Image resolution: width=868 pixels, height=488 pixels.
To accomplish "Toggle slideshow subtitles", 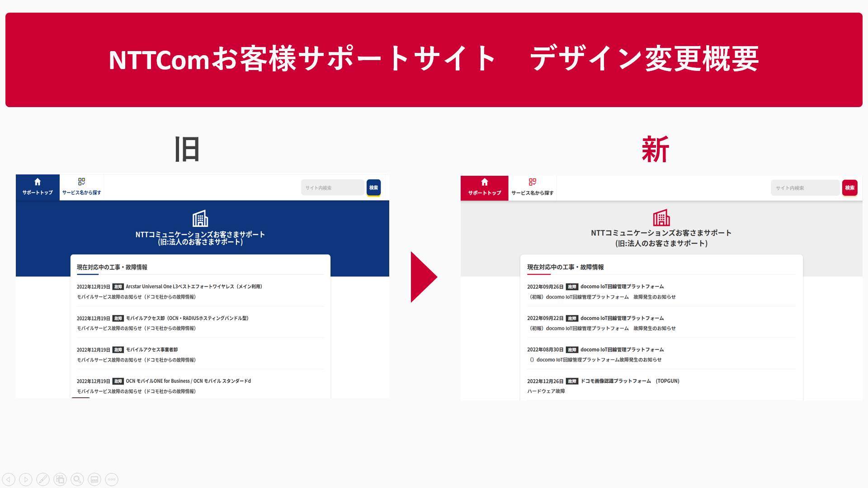I will pyautogui.click(x=94, y=479).
